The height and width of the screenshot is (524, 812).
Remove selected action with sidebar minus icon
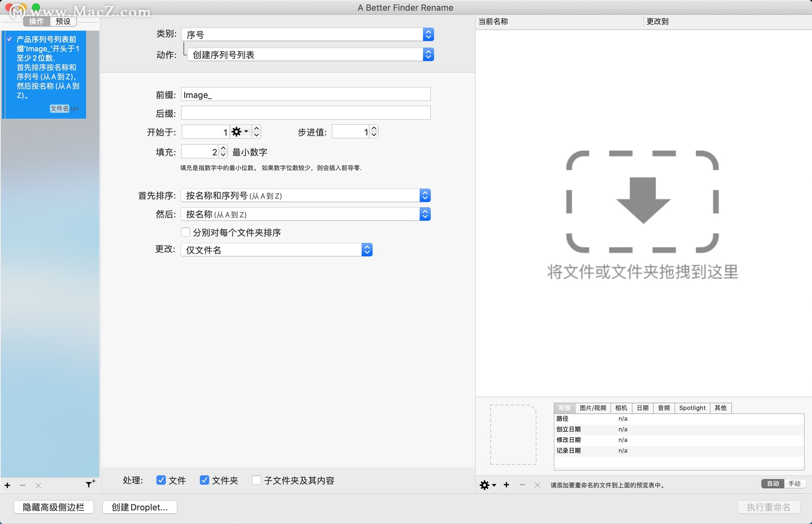pos(22,485)
